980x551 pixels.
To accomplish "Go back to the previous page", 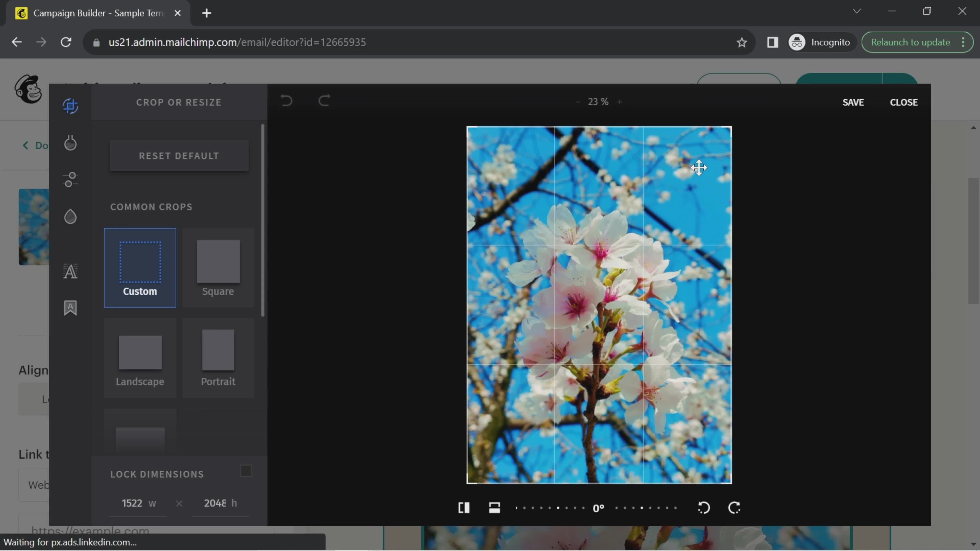I will pyautogui.click(x=16, y=42).
